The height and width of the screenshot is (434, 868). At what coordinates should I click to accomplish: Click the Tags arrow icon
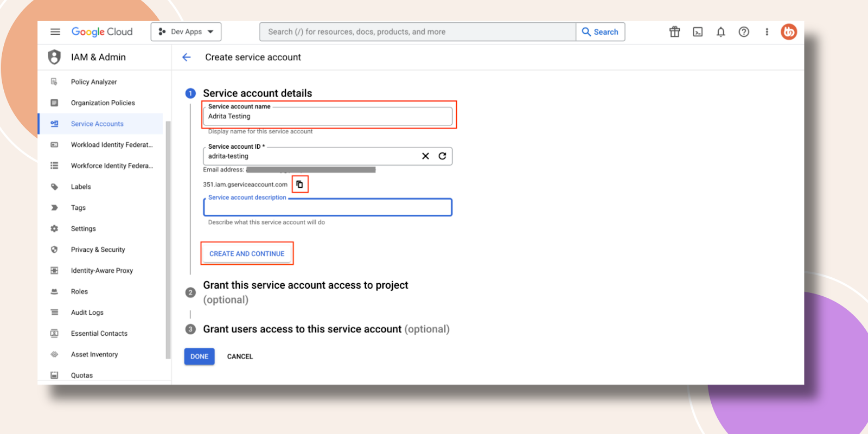click(x=54, y=208)
